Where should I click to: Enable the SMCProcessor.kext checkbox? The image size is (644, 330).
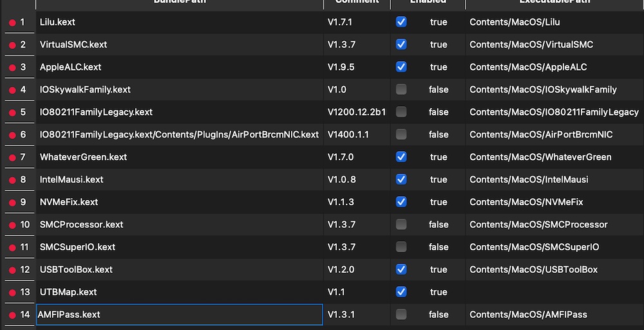(x=401, y=225)
